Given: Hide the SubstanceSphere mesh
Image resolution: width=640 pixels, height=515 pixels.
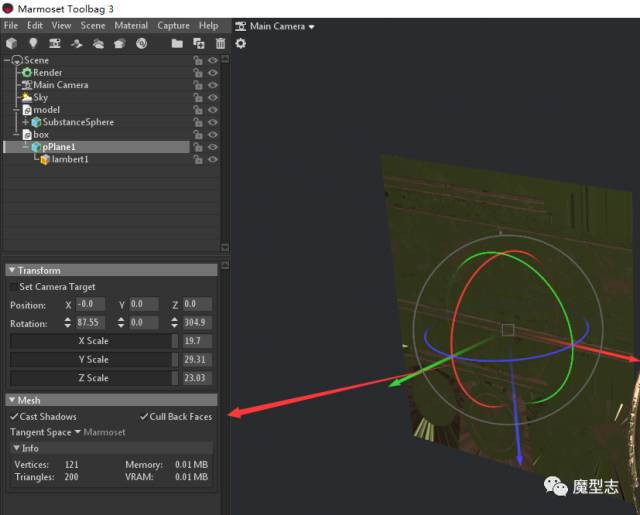Looking at the screenshot, I should point(213,122).
